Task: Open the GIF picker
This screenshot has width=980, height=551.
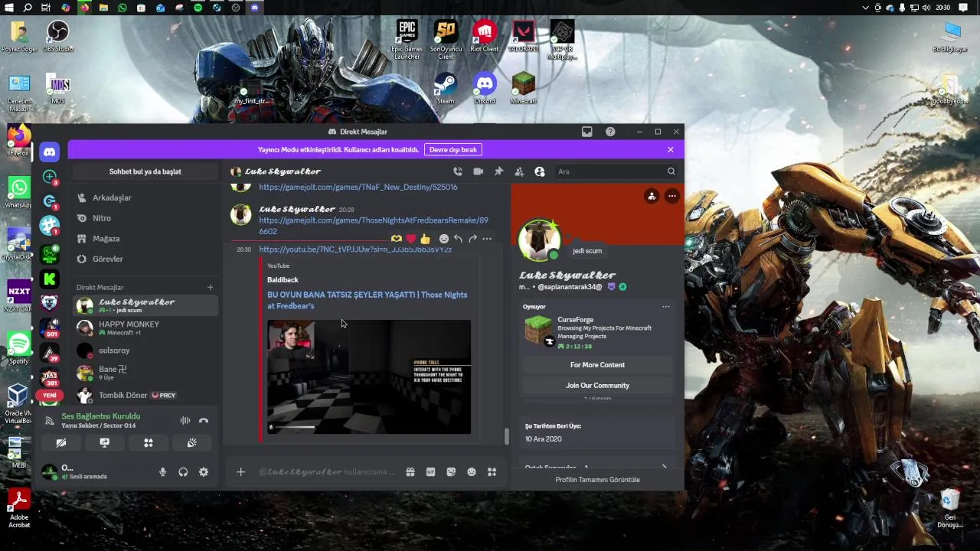Action: tap(430, 472)
